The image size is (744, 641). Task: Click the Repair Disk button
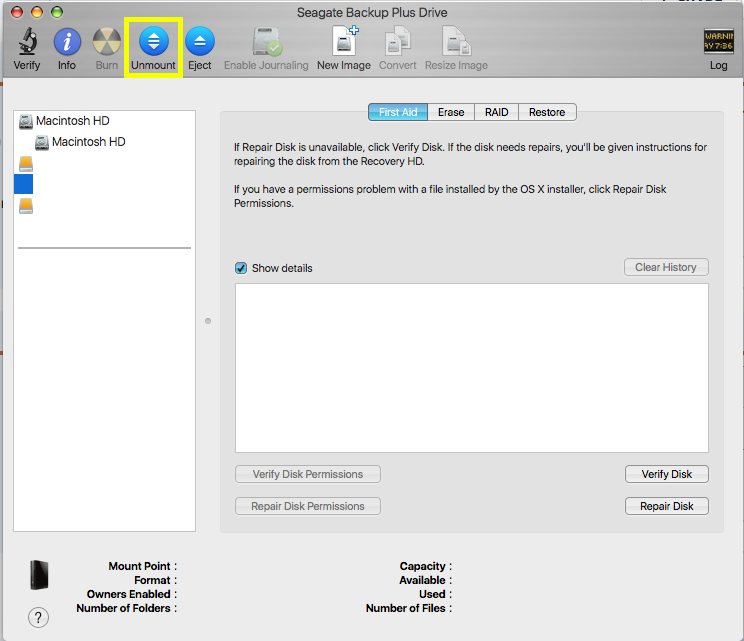(667, 506)
